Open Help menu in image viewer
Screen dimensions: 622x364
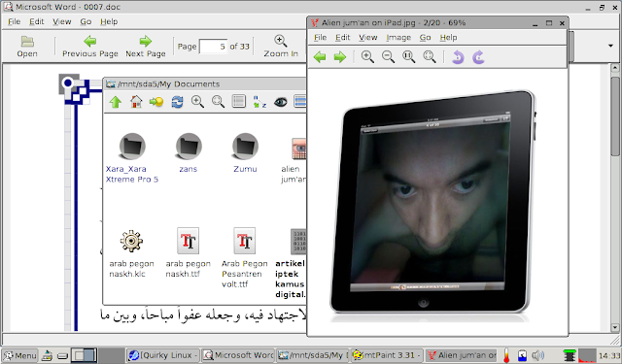point(448,38)
